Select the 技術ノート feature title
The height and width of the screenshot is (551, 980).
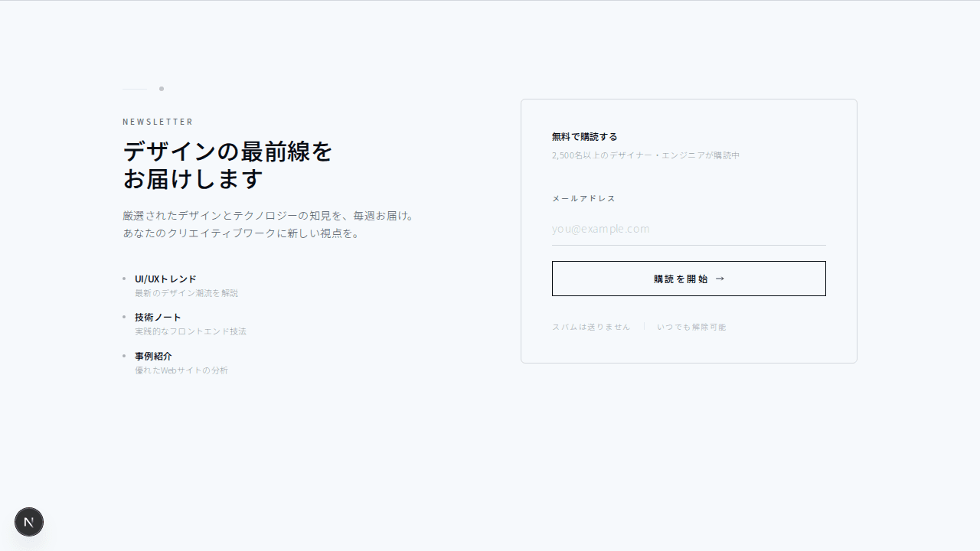(158, 317)
